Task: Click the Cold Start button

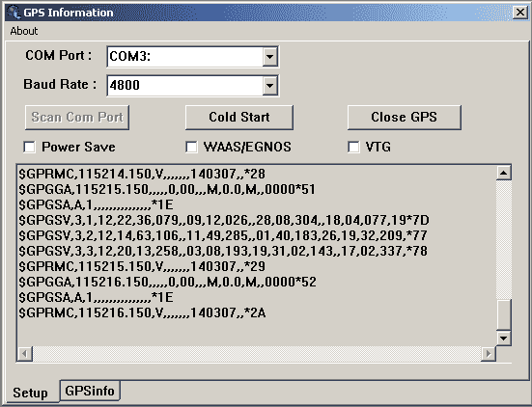Action: [x=239, y=118]
